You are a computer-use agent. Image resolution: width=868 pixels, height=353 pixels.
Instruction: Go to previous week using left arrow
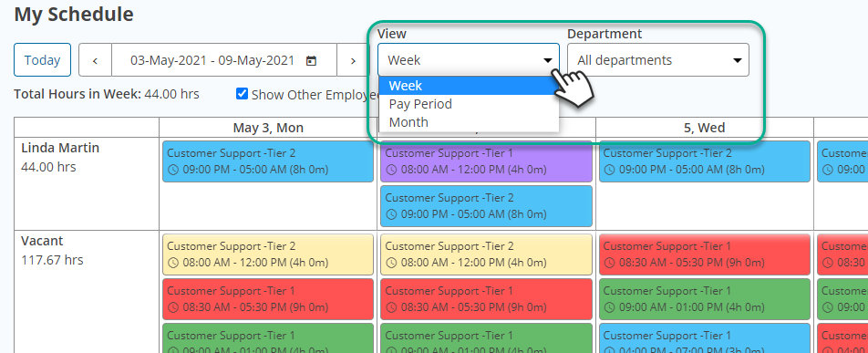[x=95, y=60]
